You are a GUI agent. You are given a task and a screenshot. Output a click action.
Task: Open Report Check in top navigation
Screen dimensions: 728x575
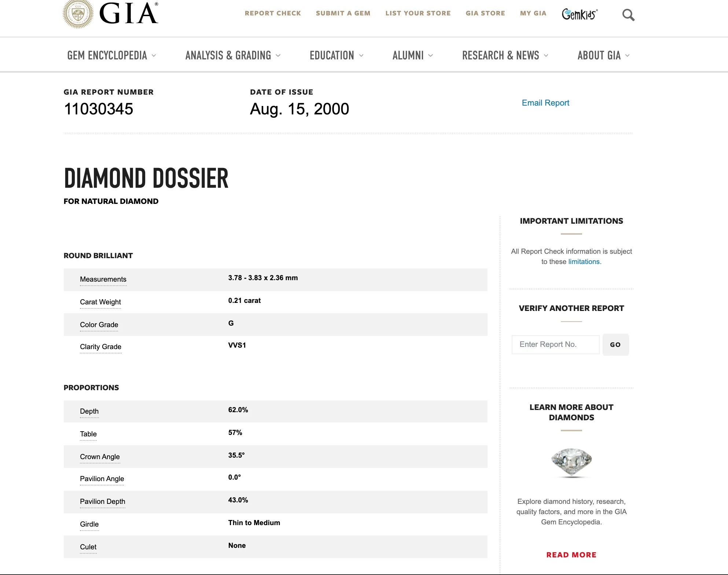point(273,13)
